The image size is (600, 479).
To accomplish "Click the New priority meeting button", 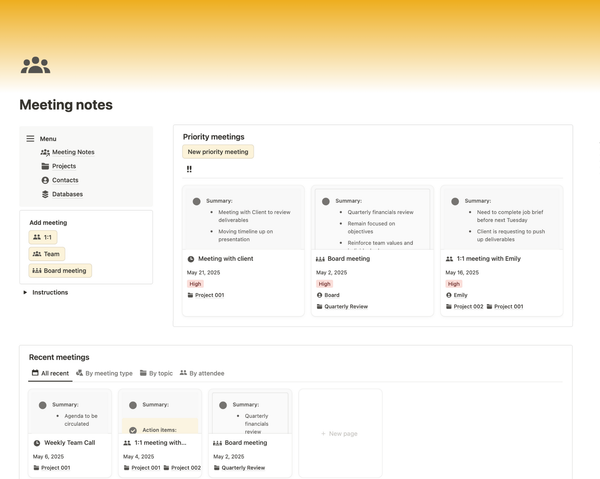I will [x=218, y=152].
